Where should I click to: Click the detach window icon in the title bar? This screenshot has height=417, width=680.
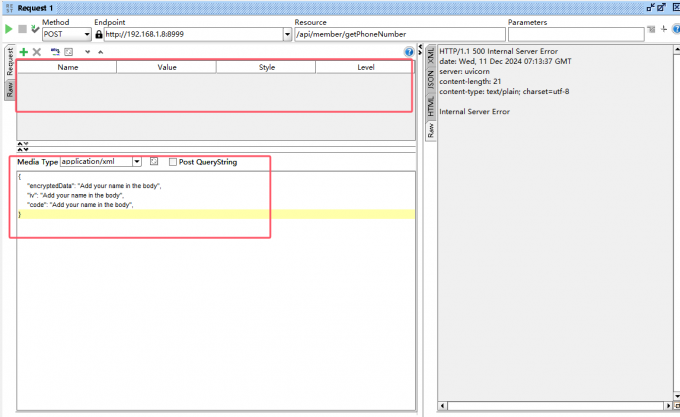coord(661,7)
